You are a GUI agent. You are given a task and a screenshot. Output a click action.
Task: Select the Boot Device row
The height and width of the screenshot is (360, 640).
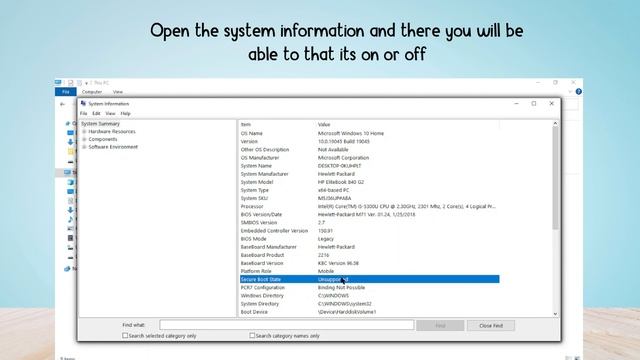(369, 312)
